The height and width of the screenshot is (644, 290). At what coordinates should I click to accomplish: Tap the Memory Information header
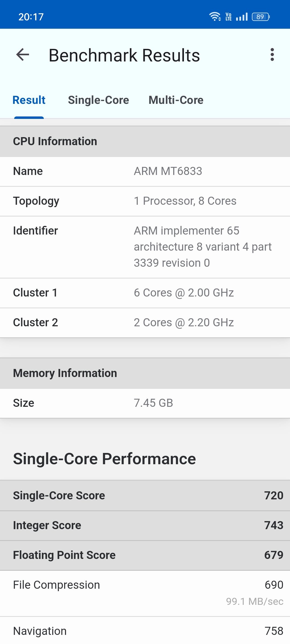pyautogui.click(x=145, y=373)
